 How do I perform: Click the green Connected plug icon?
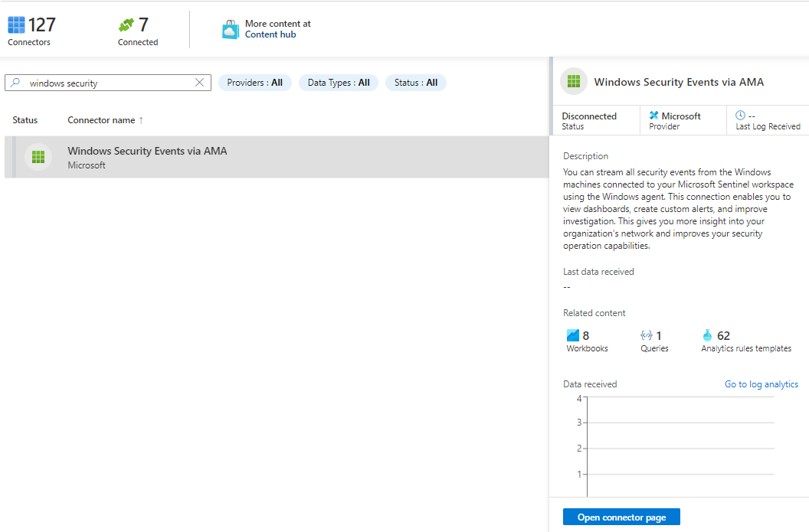(x=126, y=25)
